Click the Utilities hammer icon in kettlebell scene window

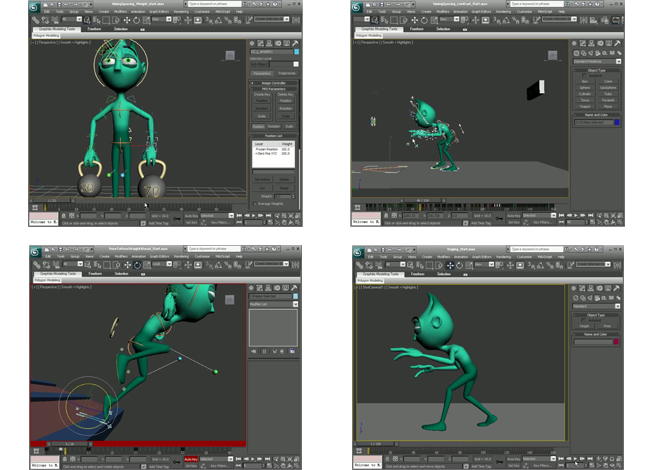[297, 43]
